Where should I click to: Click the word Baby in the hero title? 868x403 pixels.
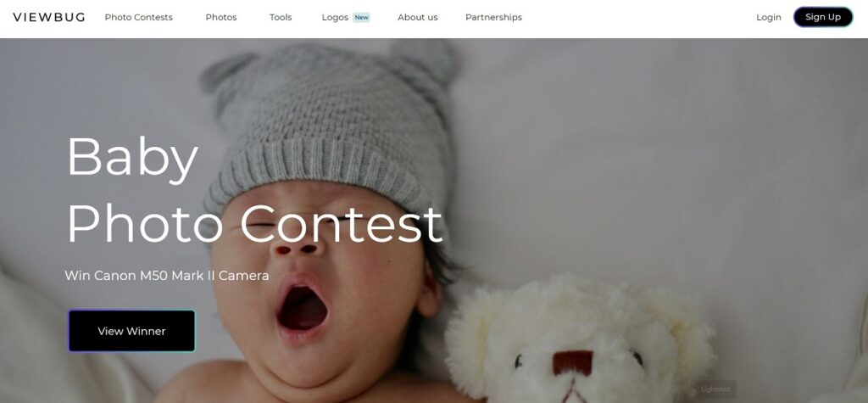click(x=132, y=157)
